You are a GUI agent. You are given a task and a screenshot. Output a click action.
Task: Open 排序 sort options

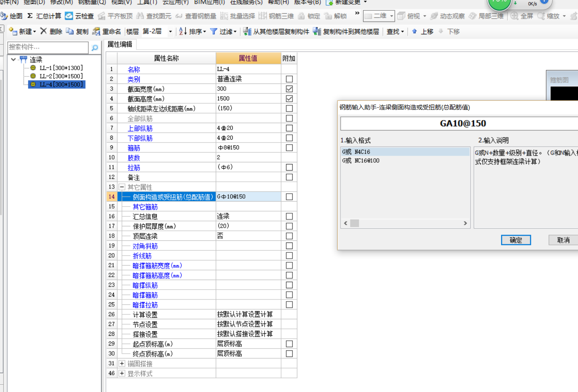tap(193, 31)
